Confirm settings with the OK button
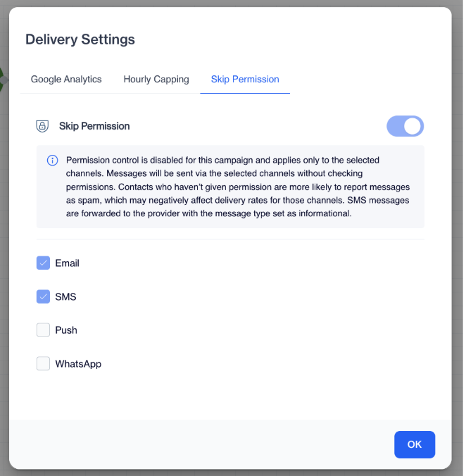The height and width of the screenshot is (476, 466). pos(415,444)
